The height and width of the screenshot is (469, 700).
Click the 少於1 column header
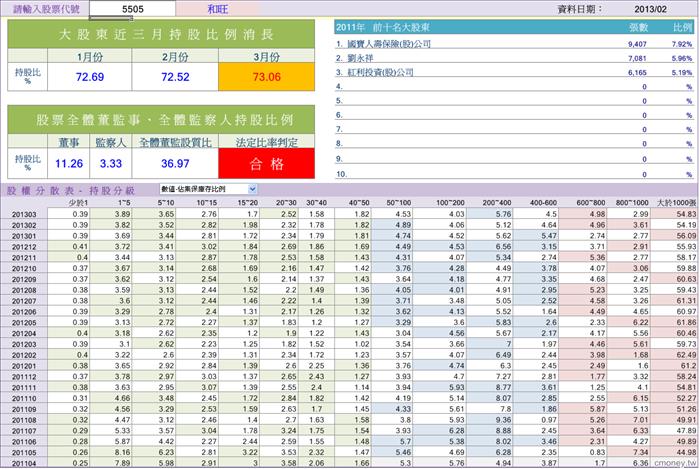click(x=78, y=203)
